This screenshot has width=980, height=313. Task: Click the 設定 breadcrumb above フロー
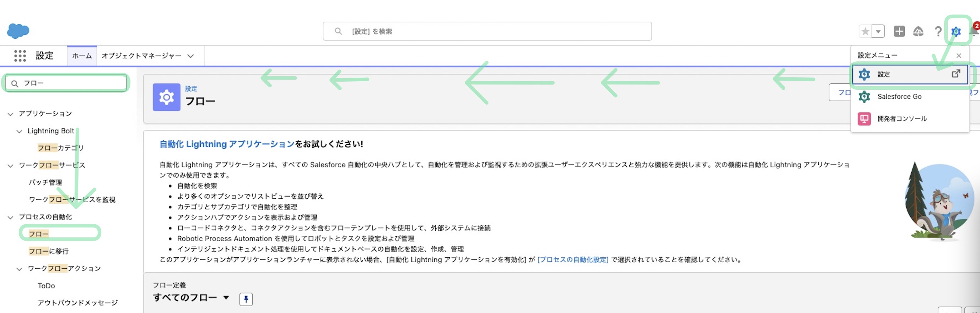click(191, 88)
